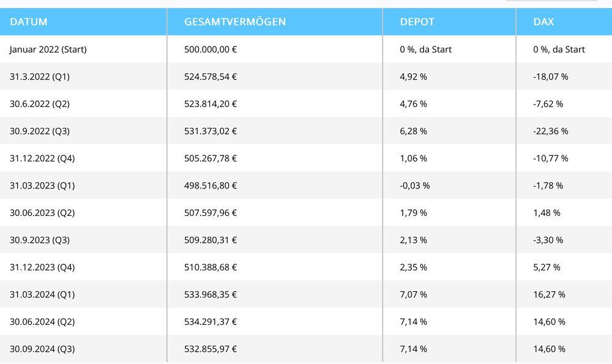Viewport: 612px width, 364px height.
Task: Click the 505.267,78 € amount
Action: click(x=211, y=158)
